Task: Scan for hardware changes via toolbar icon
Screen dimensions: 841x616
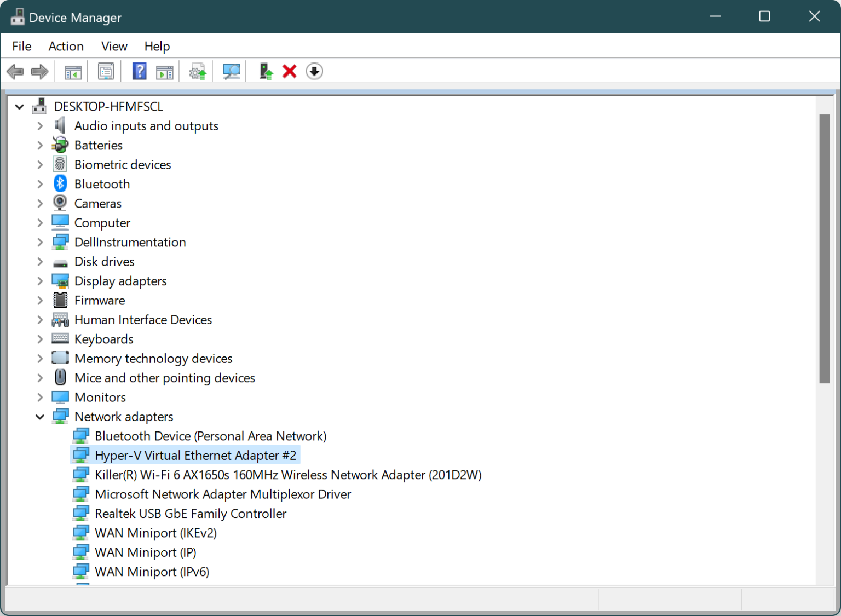Action: pos(231,71)
